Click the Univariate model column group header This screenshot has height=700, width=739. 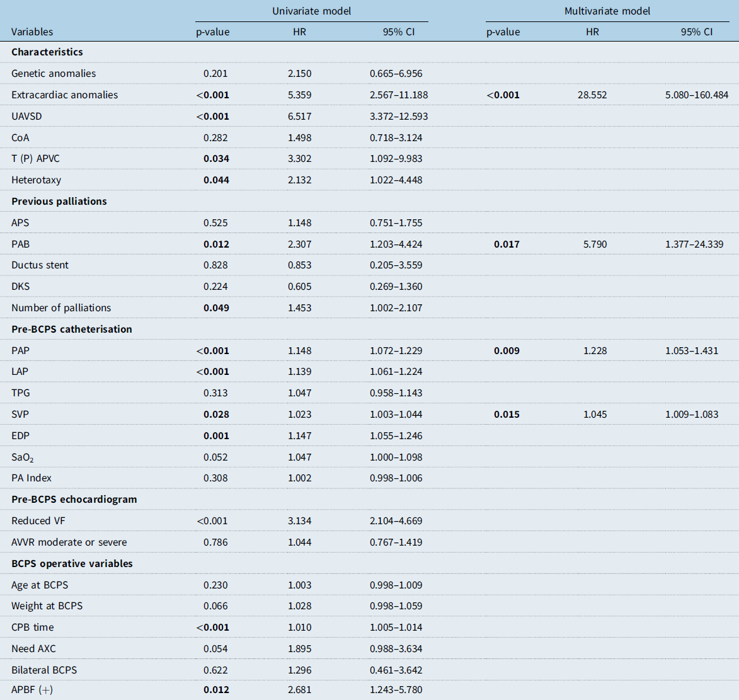tap(311, 11)
